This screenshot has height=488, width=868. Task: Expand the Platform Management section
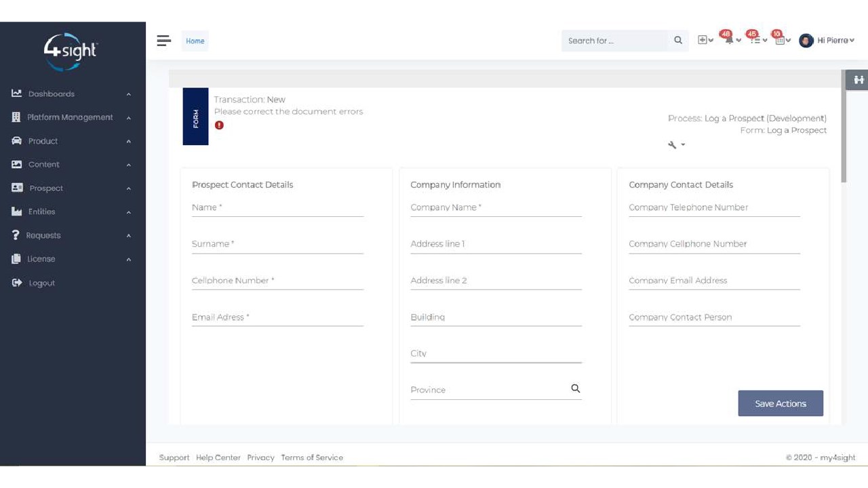[x=71, y=117]
